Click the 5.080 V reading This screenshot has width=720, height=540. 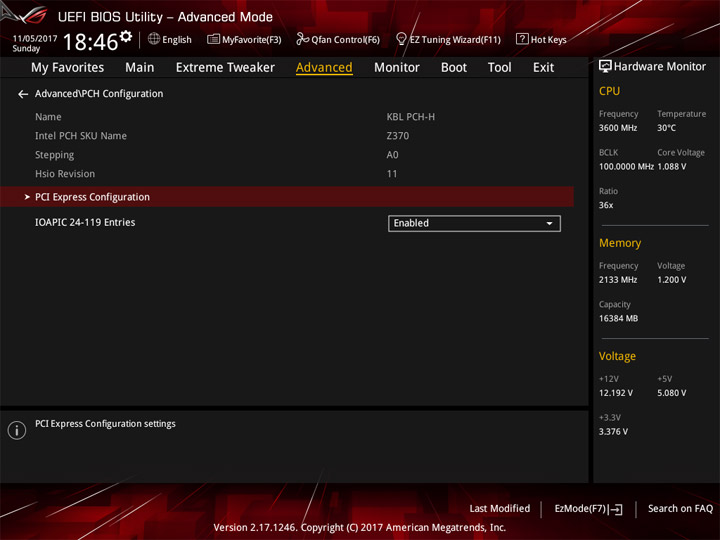pos(672,393)
